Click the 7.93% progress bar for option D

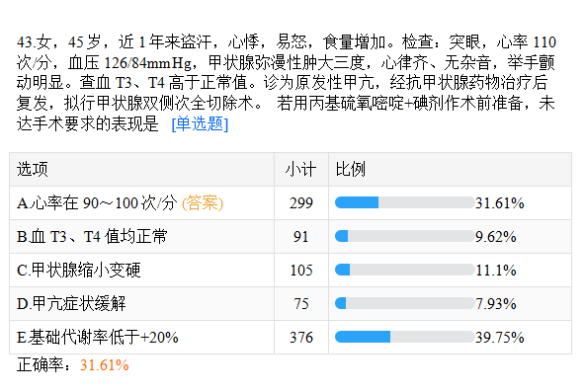[405, 303]
